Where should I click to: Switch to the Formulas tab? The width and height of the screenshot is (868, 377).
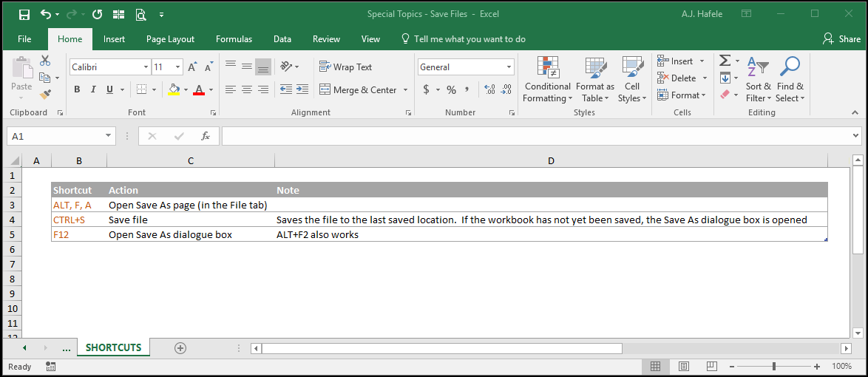point(234,39)
